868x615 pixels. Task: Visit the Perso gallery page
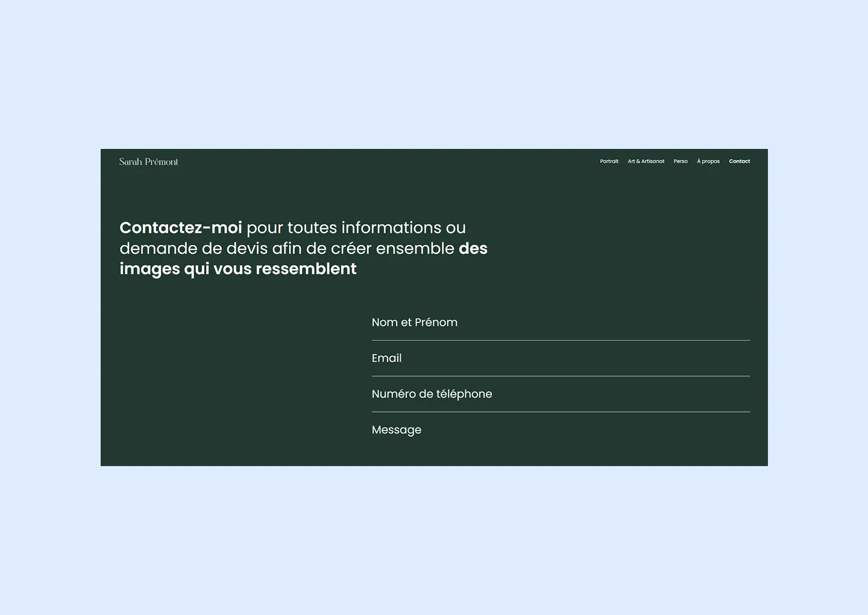click(681, 161)
